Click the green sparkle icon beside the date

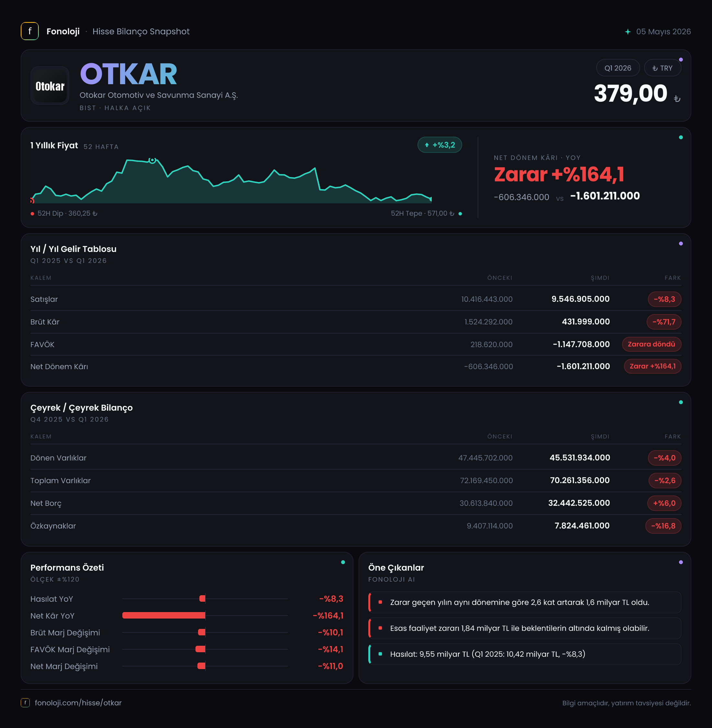click(x=628, y=32)
